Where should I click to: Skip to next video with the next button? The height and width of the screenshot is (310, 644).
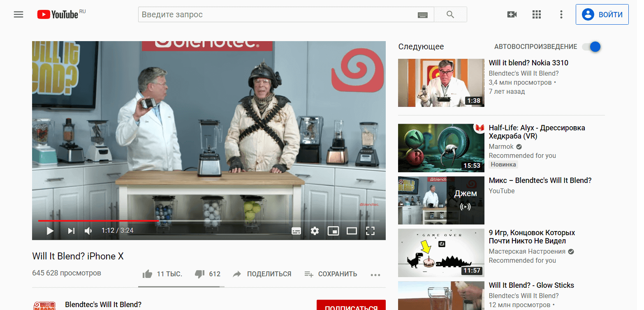click(71, 231)
